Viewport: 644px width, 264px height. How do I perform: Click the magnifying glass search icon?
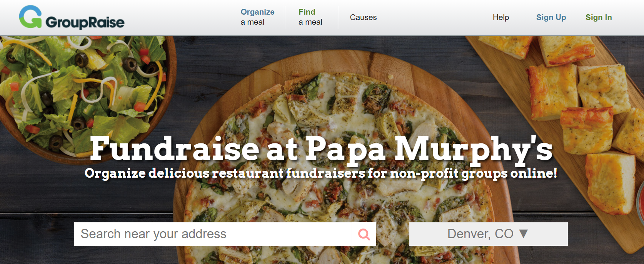click(x=364, y=234)
